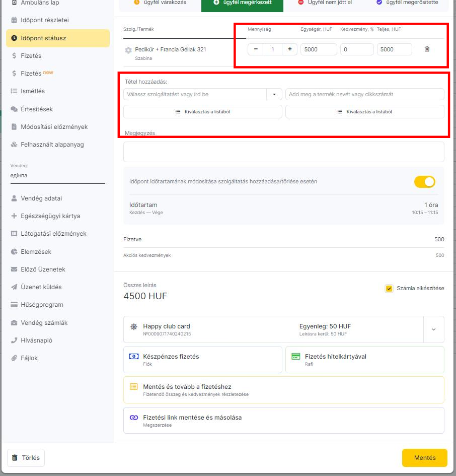Click the Időtartam 1 óra value

tap(431, 205)
